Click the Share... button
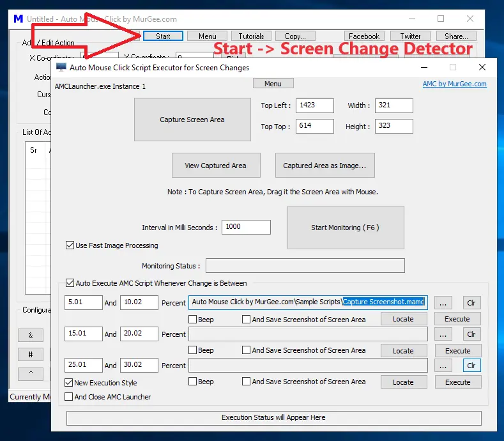Viewport: 504px width, 441px height. [x=456, y=36]
